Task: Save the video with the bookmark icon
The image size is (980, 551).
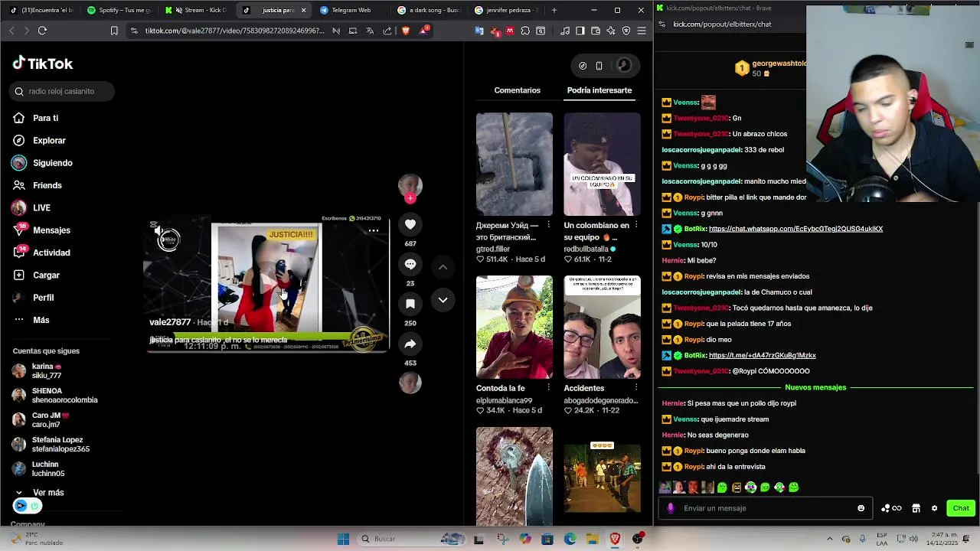Action: point(410,304)
